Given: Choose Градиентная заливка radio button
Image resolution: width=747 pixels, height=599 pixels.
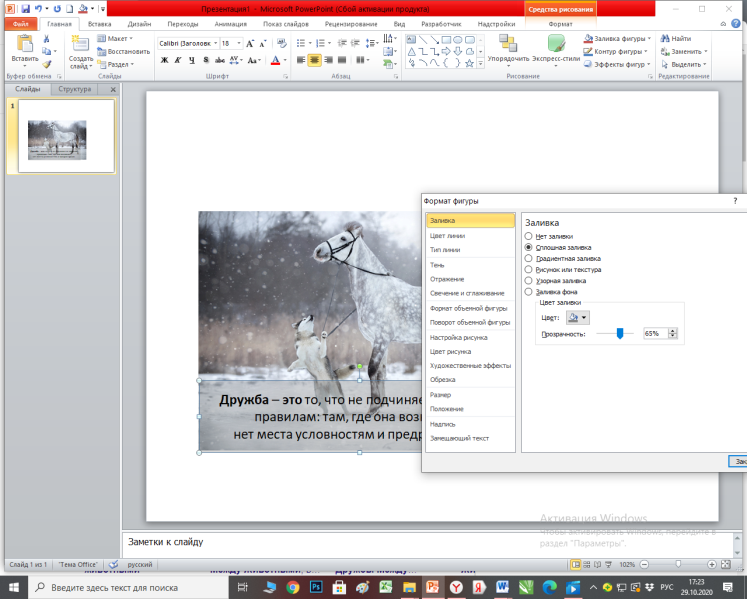Looking at the screenshot, I should point(528,258).
